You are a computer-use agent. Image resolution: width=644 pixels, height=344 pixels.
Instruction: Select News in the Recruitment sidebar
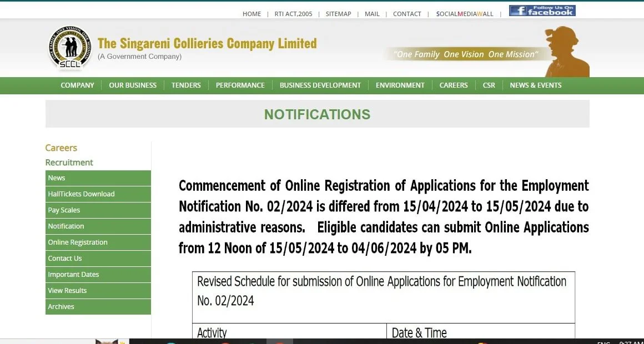tap(98, 178)
